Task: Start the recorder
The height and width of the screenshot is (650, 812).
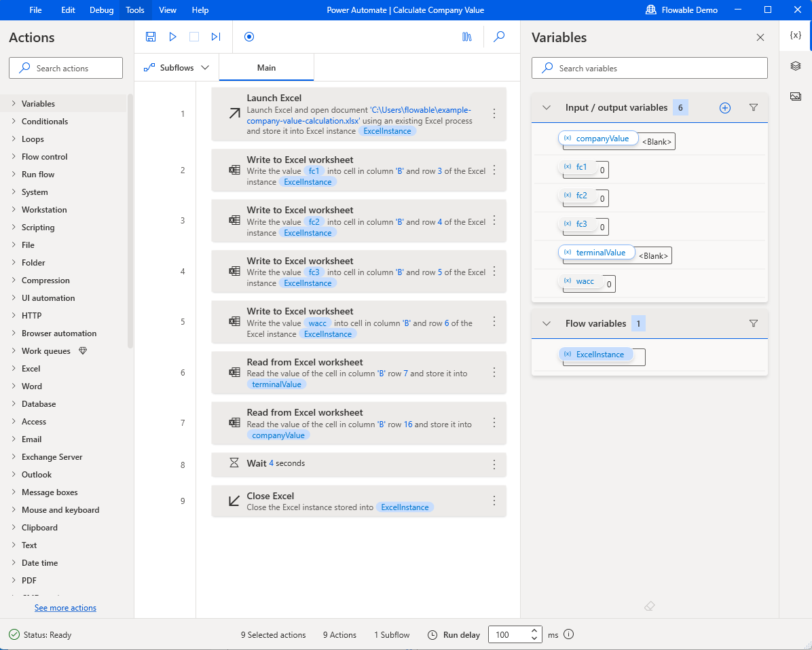Action: click(248, 37)
